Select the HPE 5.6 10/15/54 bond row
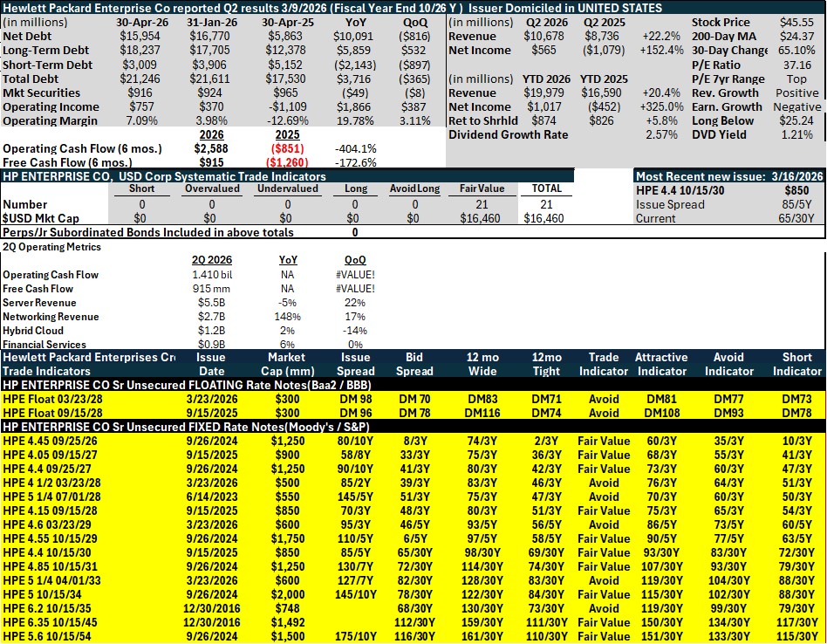Viewport: 827px width, 644px height. (x=413, y=637)
